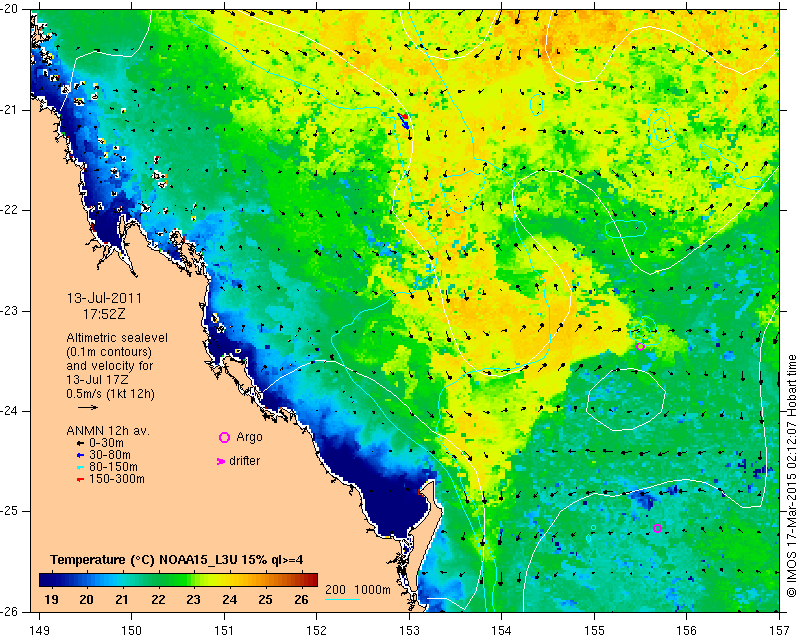
Task: Click the date label '13-Jul-2011'
Action: (x=104, y=298)
